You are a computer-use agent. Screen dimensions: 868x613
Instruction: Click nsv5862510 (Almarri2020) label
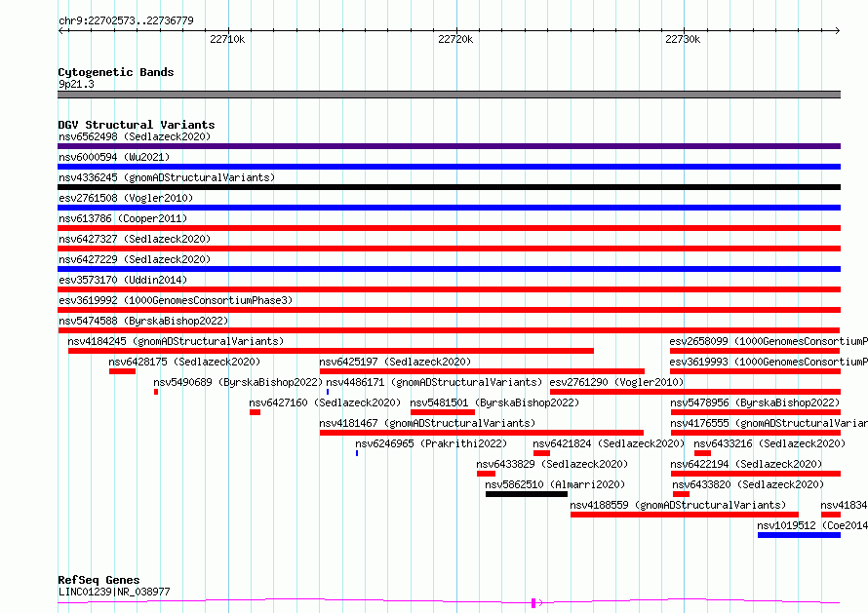click(555, 484)
